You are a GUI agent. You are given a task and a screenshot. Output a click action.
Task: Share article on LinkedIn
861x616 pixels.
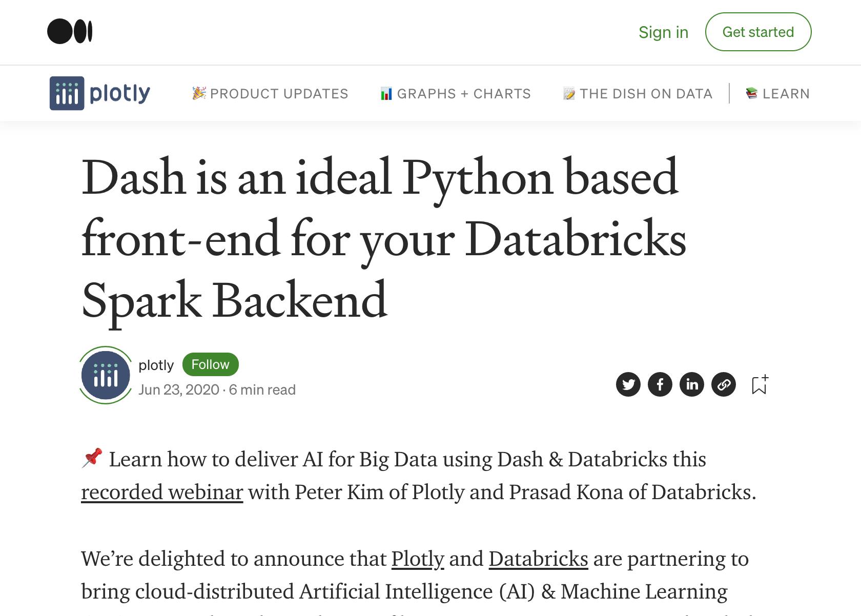coord(692,384)
